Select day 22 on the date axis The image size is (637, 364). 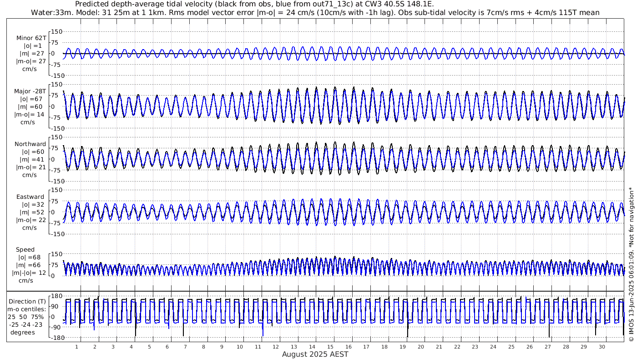click(x=457, y=347)
